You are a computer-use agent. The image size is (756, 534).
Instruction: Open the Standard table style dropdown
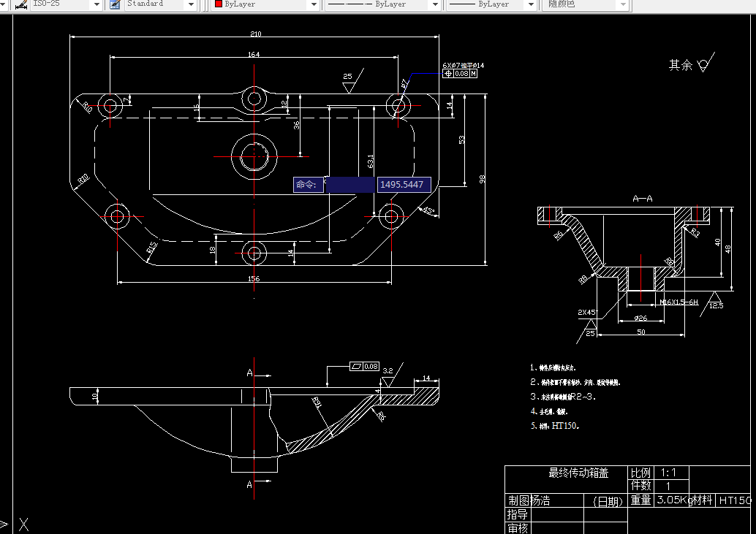(190, 4)
